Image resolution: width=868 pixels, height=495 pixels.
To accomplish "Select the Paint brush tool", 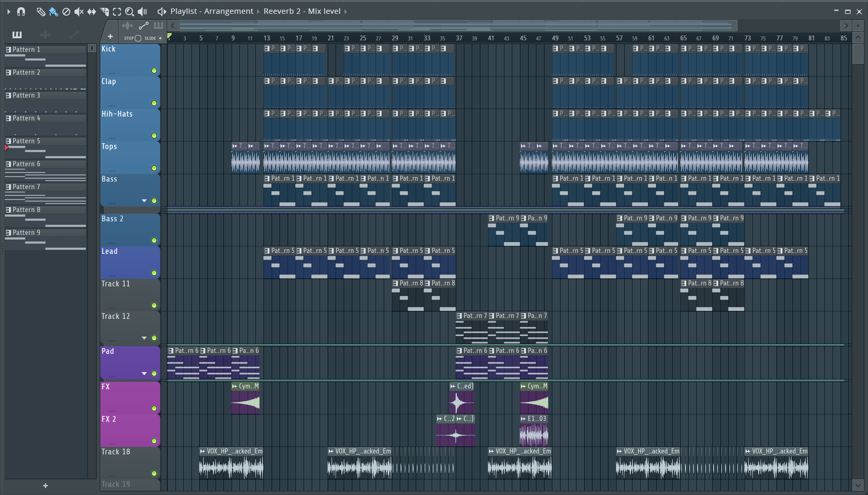I will pyautogui.click(x=53, y=11).
